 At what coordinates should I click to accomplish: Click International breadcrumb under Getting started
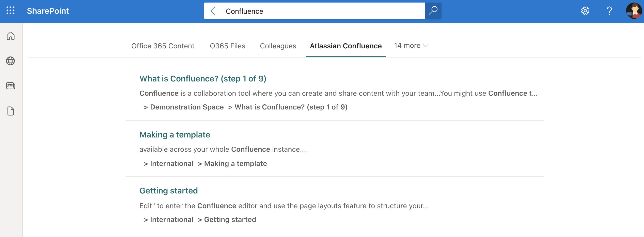[171, 219]
